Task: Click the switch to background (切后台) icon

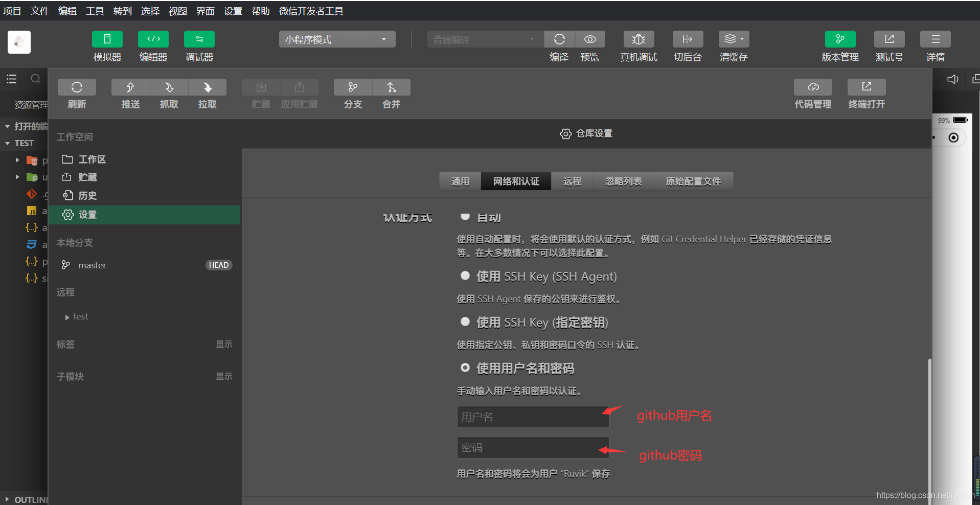Action: [688, 39]
